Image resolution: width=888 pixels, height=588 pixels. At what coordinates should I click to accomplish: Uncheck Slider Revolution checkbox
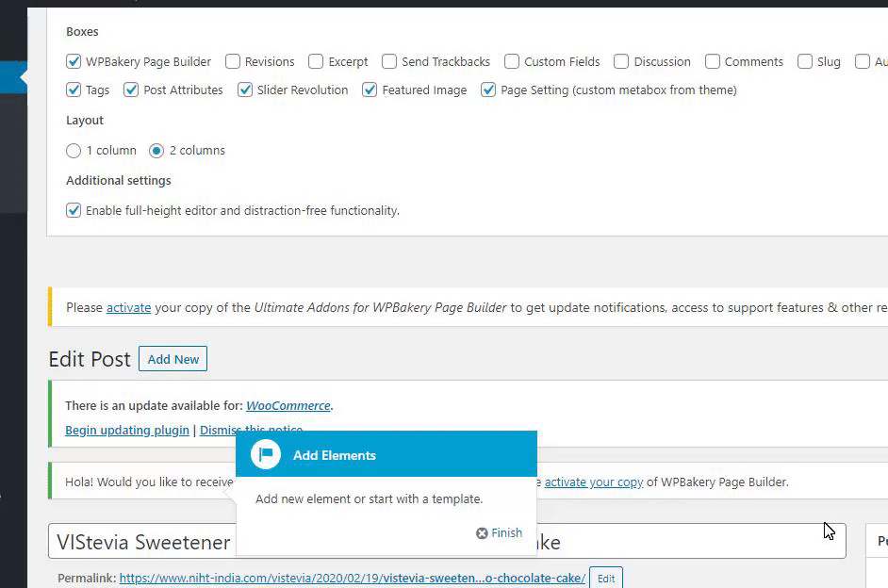coord(245,90)
